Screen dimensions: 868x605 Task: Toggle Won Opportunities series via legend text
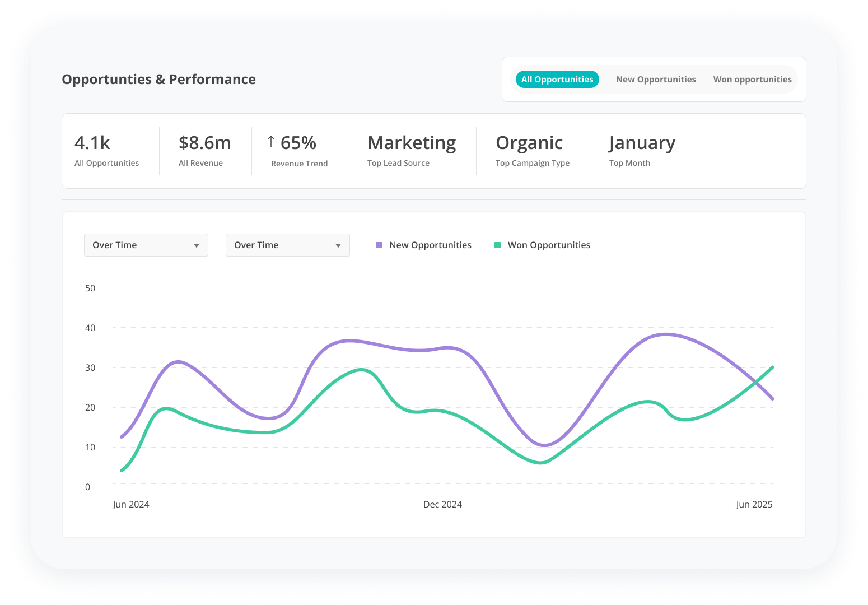tap(549, 245)
